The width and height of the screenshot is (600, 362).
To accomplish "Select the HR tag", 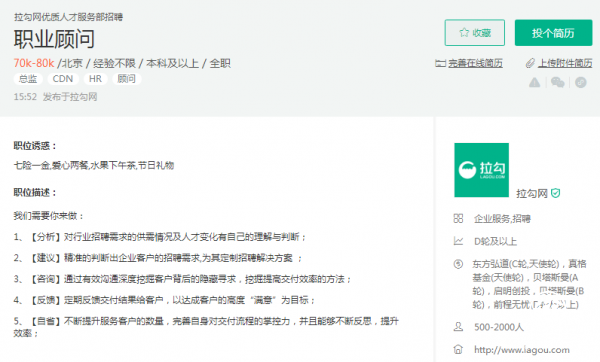I will coord(95,79).
